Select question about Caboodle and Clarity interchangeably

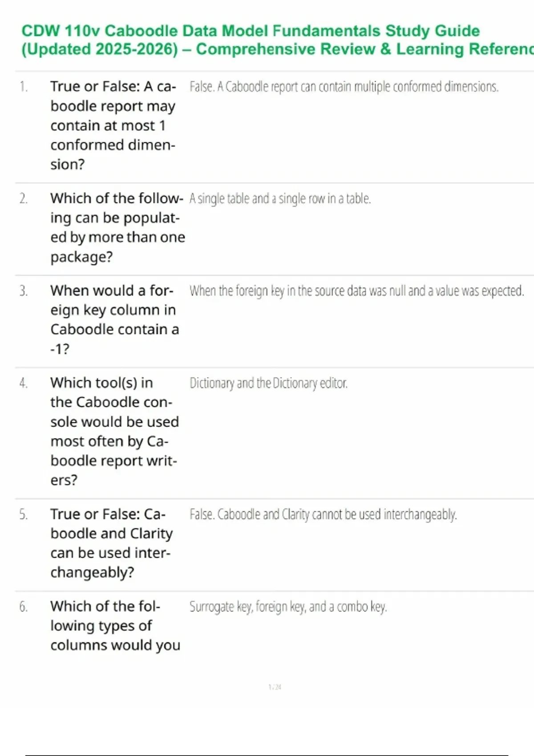point(111,543)
